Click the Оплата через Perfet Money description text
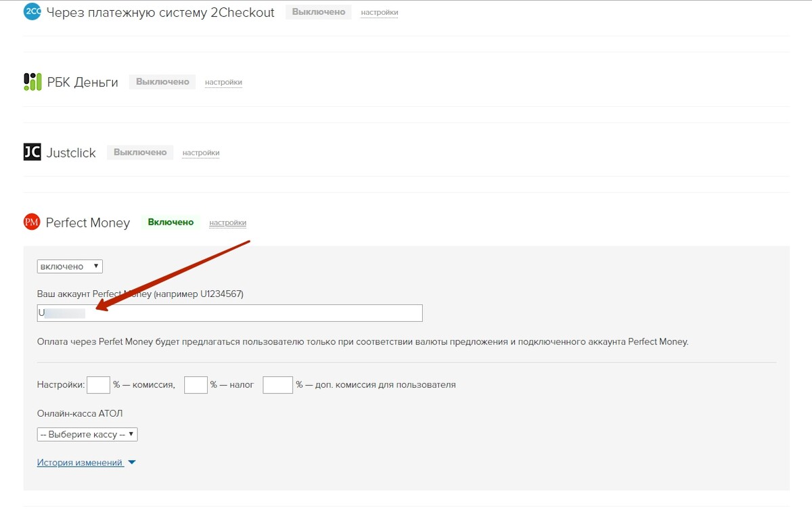This screenshot has width=812, height=510. [363, 342]
